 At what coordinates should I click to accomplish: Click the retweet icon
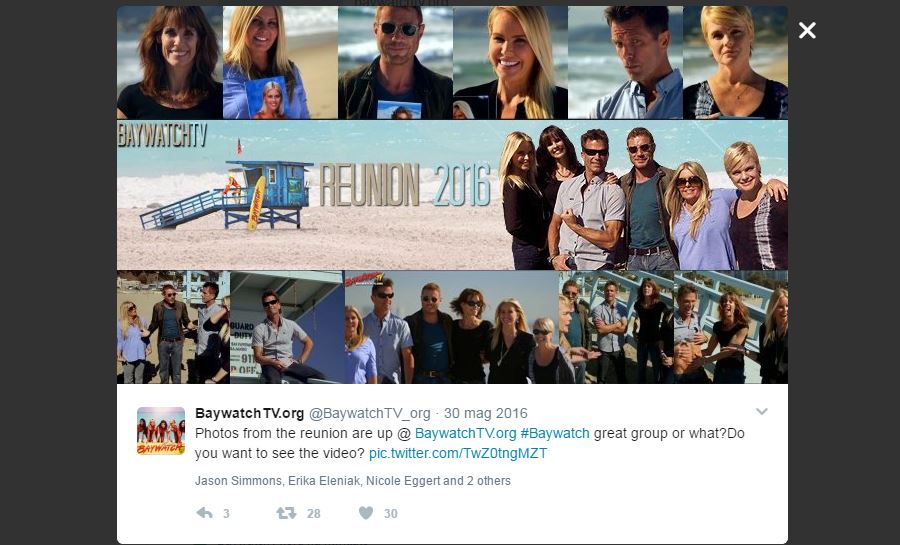click(x=286, y=513)
